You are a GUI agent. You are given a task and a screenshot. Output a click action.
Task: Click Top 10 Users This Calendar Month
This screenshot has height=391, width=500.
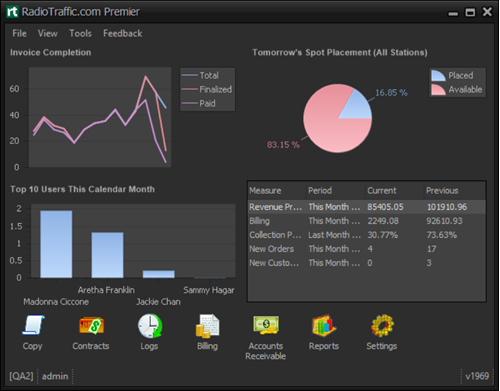83,189
